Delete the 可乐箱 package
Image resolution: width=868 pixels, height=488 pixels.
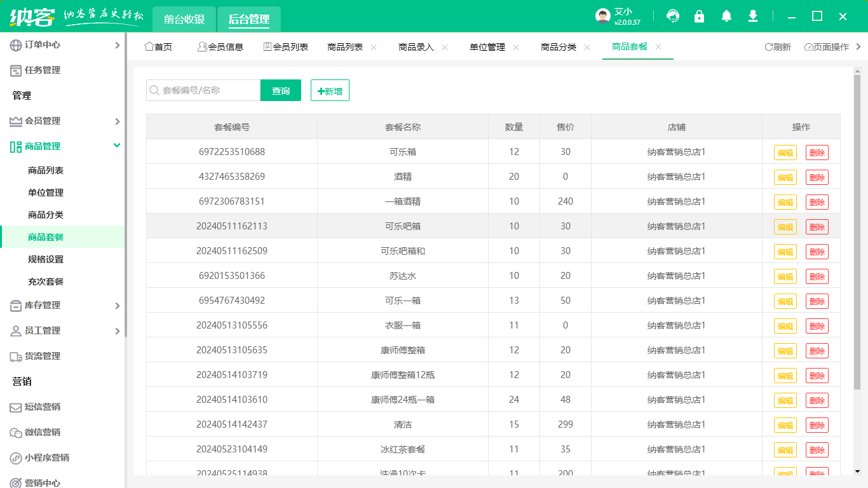pos(817,152)
